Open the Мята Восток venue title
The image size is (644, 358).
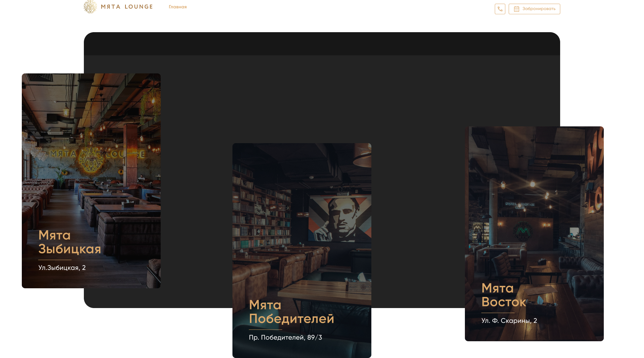tap(503, 295)
